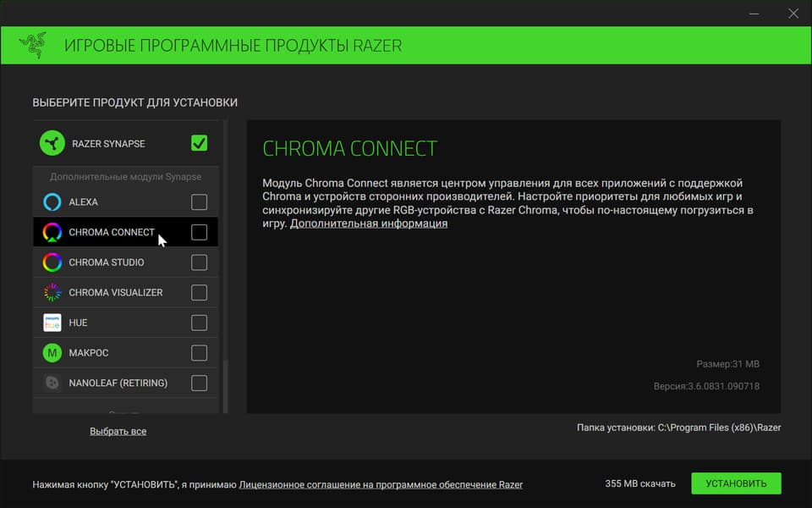This screenshot has width=812, height=508.
Task: Uncheck the Razer Synapse checkbox
Action: [x=200, y=143]
